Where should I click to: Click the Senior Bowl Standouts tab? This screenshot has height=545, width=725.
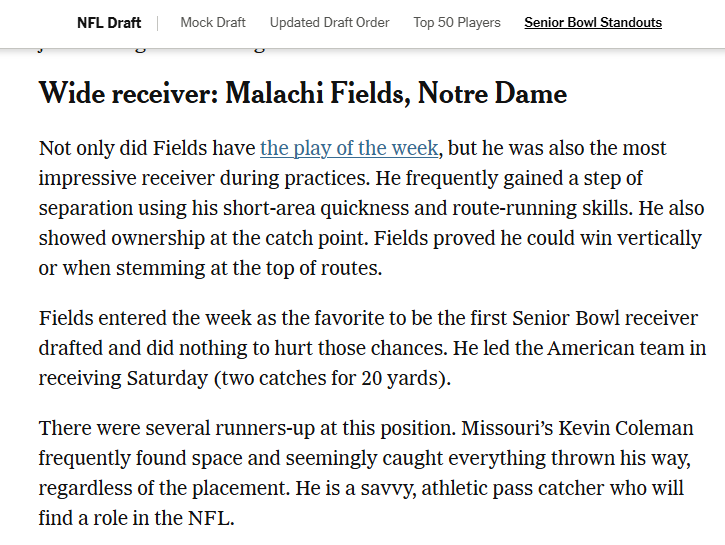(x=593, y=22)
